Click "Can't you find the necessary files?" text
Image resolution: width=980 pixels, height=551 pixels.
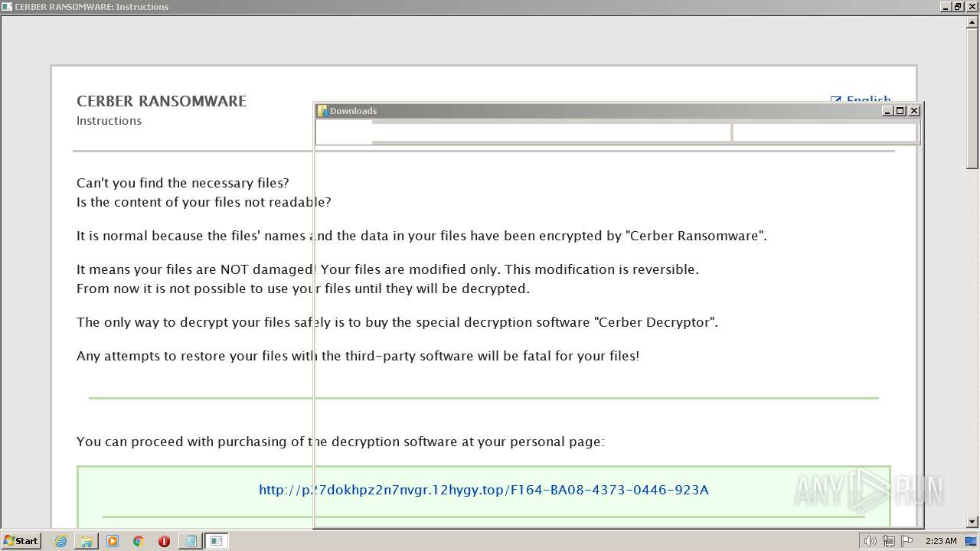[183, 183]
